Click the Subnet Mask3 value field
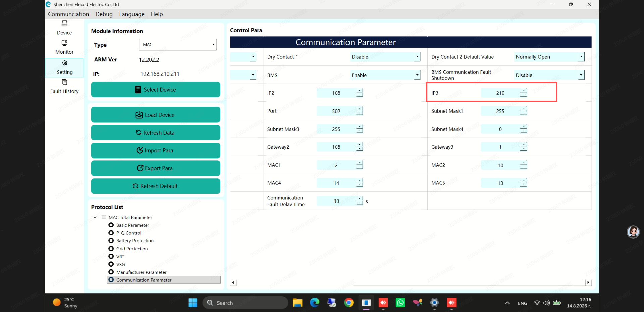This screenshot has width=644, height=312. (x=336, y=129)
